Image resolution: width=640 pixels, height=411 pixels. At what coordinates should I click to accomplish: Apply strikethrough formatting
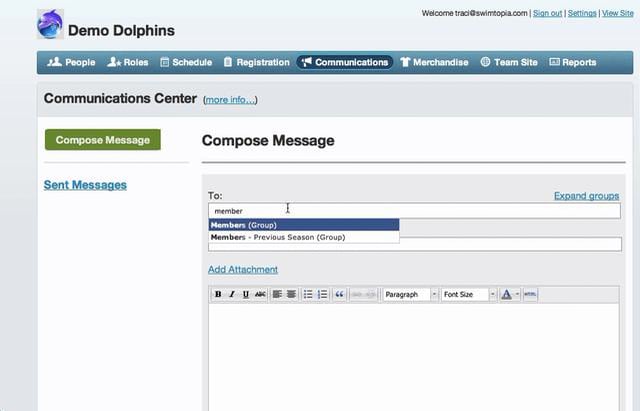pos(260,294)
